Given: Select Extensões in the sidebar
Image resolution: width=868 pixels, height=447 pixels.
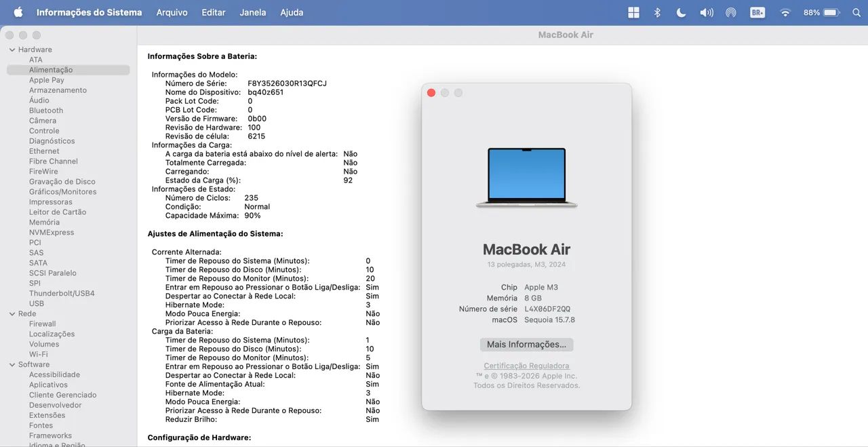Looking at the screenshot, I should coord(47,416).
